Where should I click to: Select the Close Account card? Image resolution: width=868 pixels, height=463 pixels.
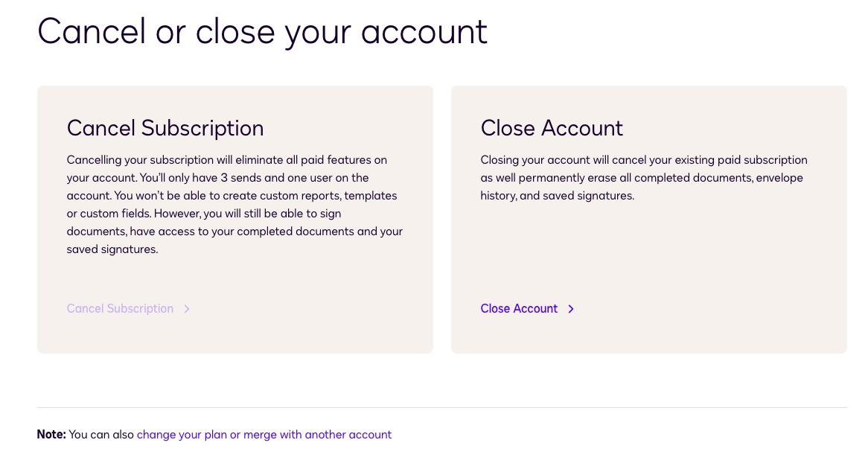coord(648,219)
